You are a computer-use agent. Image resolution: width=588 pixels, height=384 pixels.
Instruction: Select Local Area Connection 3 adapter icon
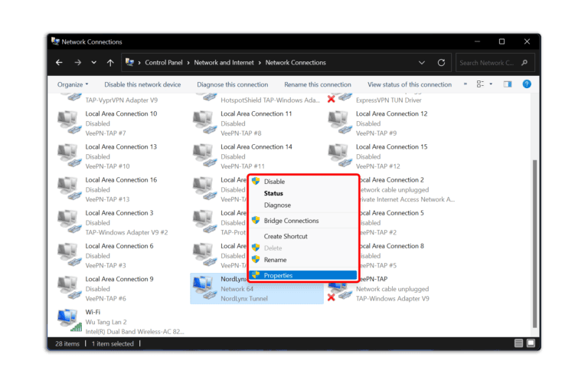[70, 222]
